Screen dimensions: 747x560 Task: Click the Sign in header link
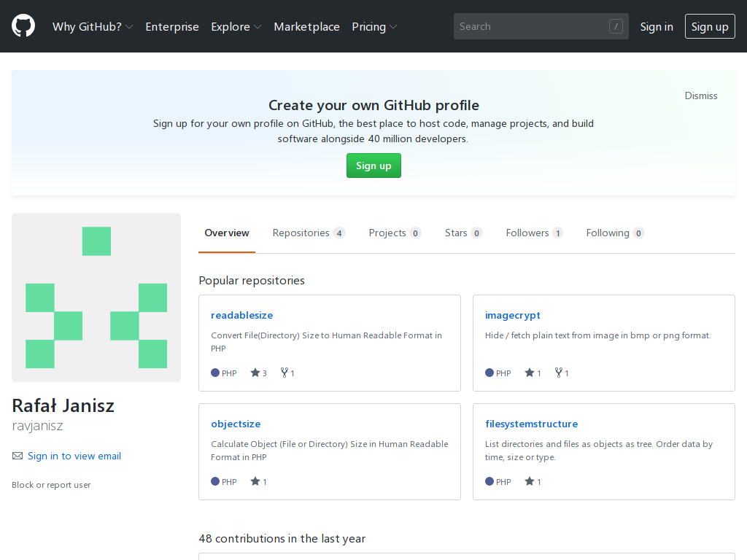point(657,27)
